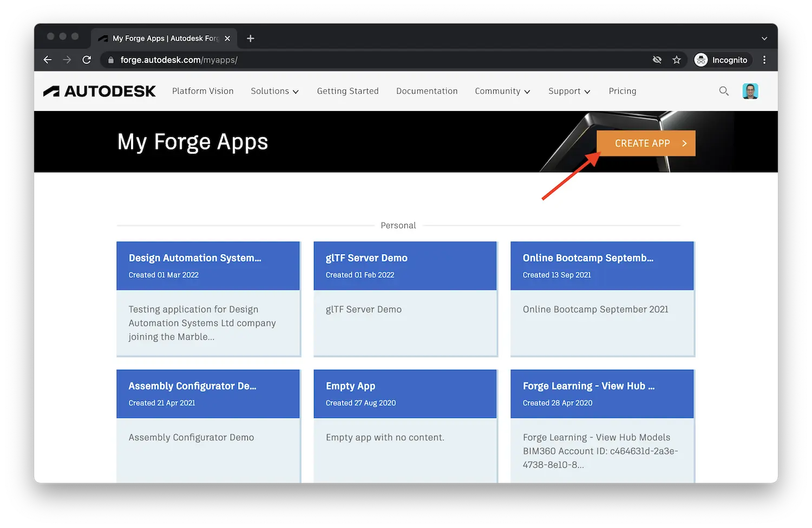The width and height of the screenshot is (812, 528).
Task: Click the padlock site info icon
Action: tap(111, 60)
